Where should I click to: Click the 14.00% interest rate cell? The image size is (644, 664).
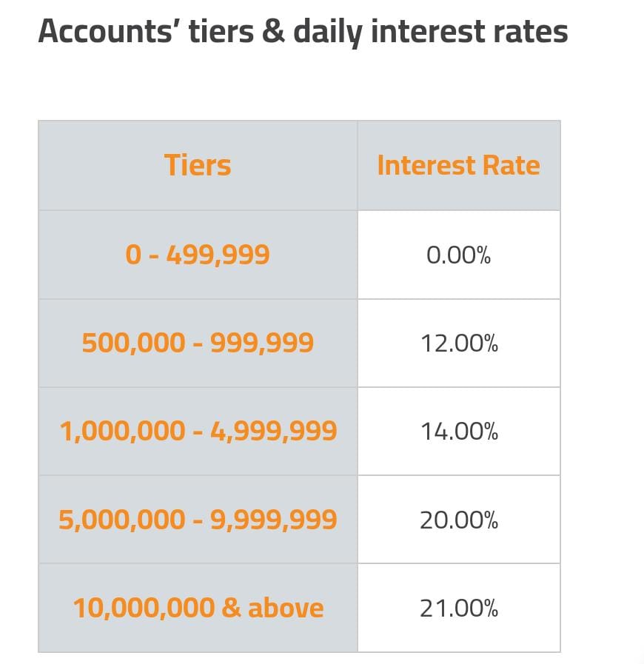point(459,432)
